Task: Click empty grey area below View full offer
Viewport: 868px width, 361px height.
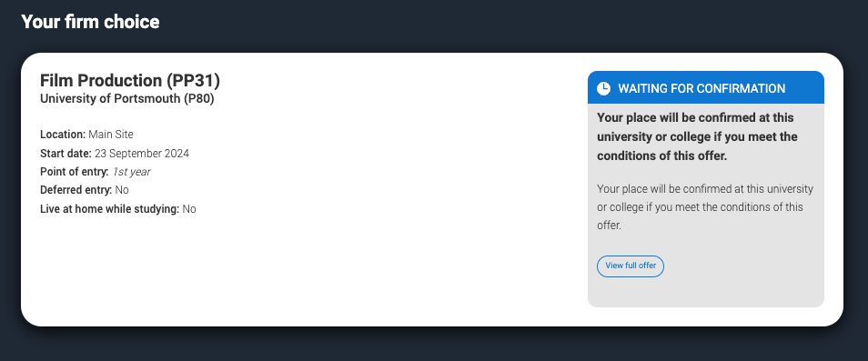Action: pos(706,292)
